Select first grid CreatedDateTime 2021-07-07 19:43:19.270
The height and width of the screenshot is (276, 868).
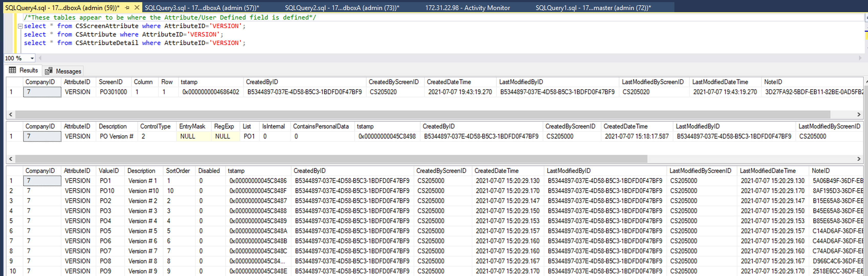[460, 92]
